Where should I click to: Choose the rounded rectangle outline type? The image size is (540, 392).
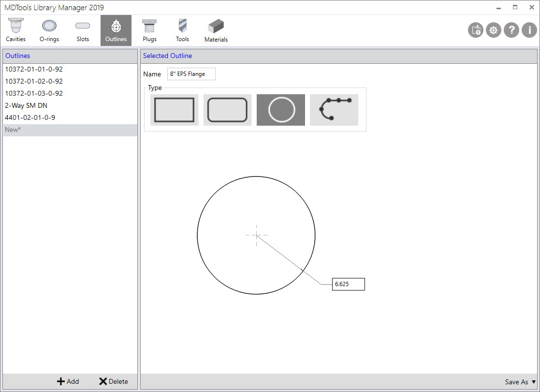click(x=227, y=110)
